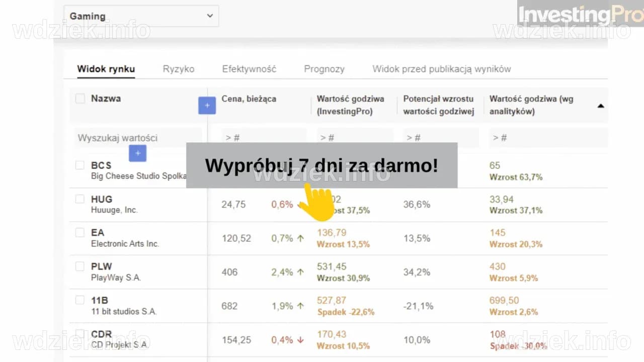Open the Prognozy tab
The height and width of the screenshot is (362, 644).
(324, 69)
